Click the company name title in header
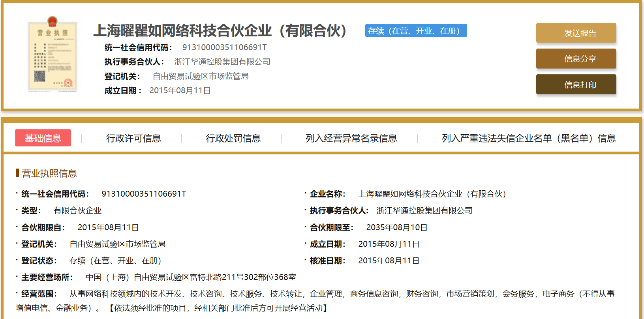The width and height of the screenshot is (644, 319). (x=220, y=31)
